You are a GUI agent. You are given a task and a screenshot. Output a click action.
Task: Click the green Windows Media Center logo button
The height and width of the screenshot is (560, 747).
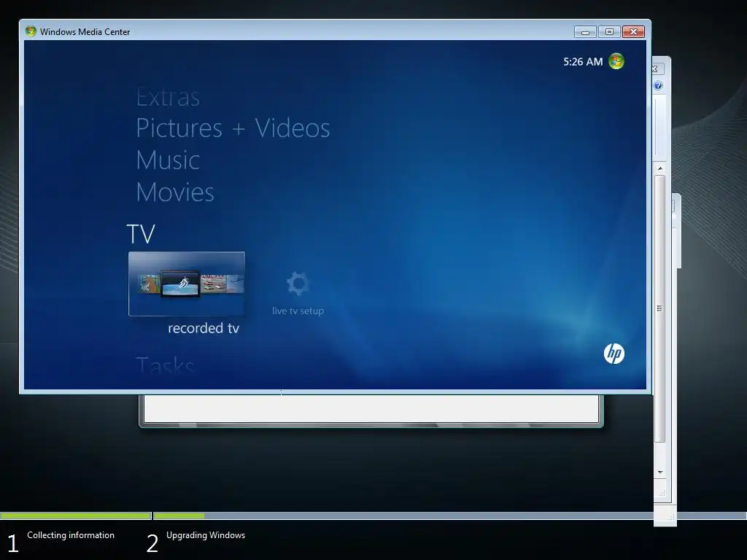pos(616,61)
